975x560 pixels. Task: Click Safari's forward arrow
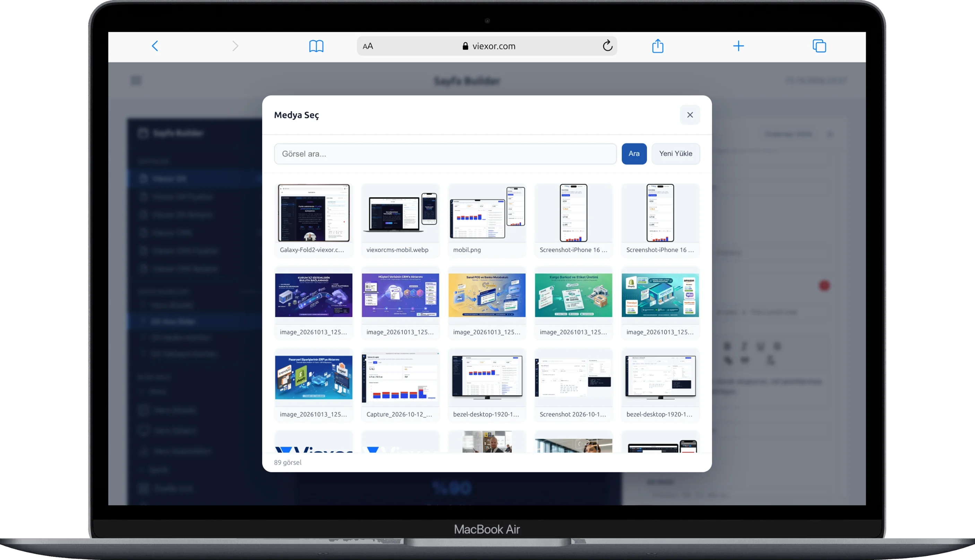pos(235,46)
